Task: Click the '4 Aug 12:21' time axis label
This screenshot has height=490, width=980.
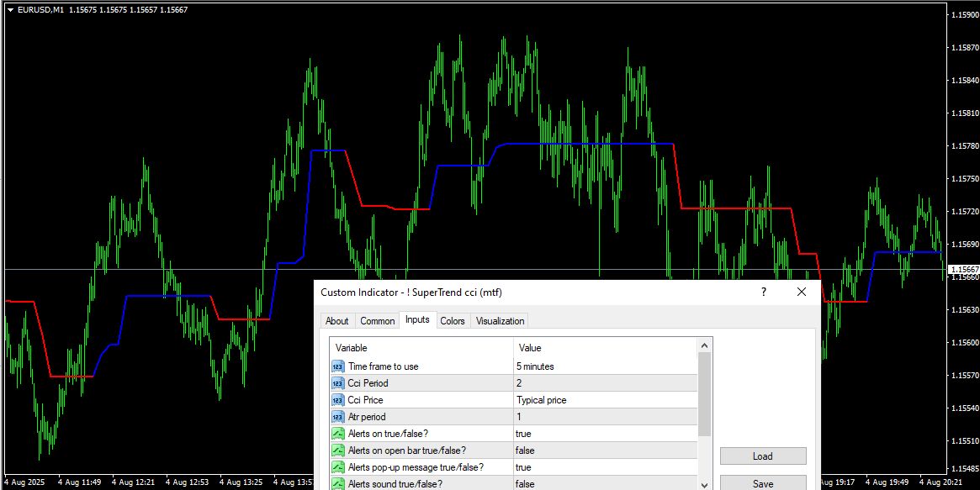Action: pos(134,482)
